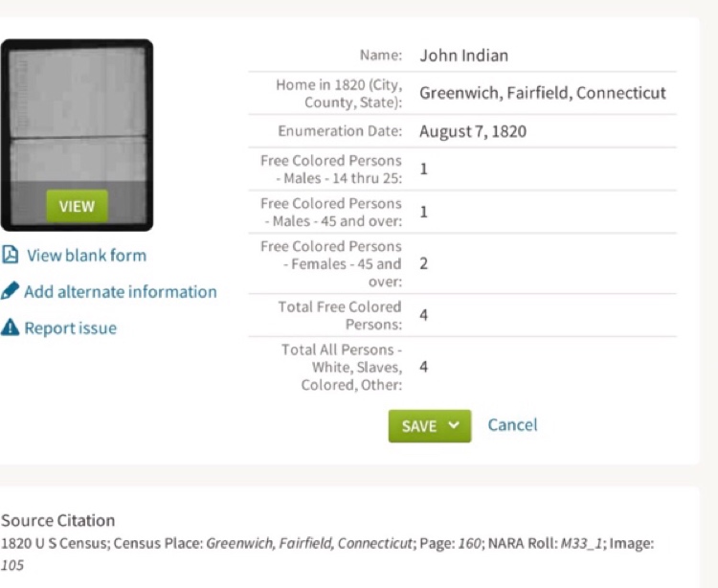Expand the SAVE button dropdown arrow
The width and height of the screenshot is (718, 588).
click(454, 425)
